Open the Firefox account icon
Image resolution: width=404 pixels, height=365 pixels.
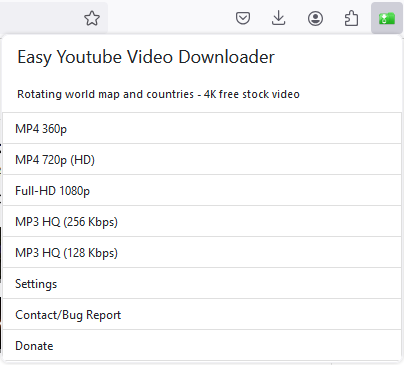[x=315, y=18]
